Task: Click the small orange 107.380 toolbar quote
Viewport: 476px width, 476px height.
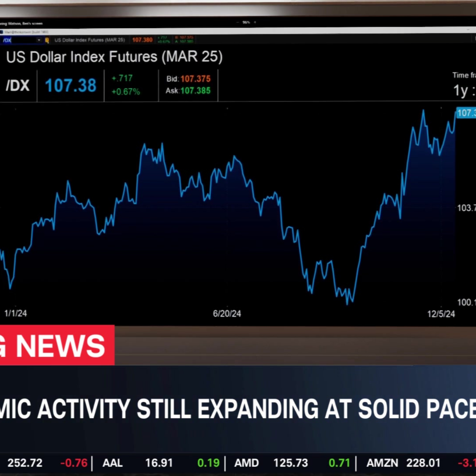Action: tap(142, 40)
